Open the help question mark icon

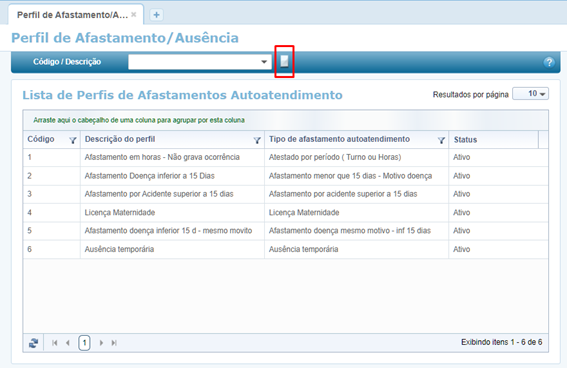(x=549, y=62)
